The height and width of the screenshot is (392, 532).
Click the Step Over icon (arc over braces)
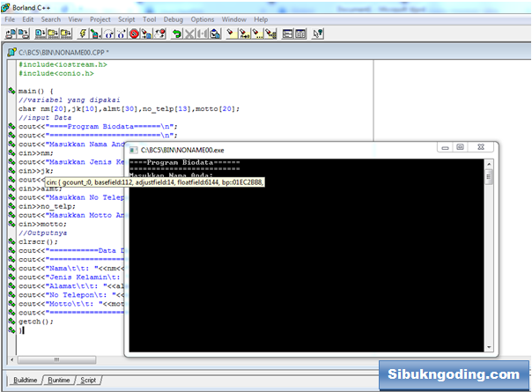click(108, 33)
